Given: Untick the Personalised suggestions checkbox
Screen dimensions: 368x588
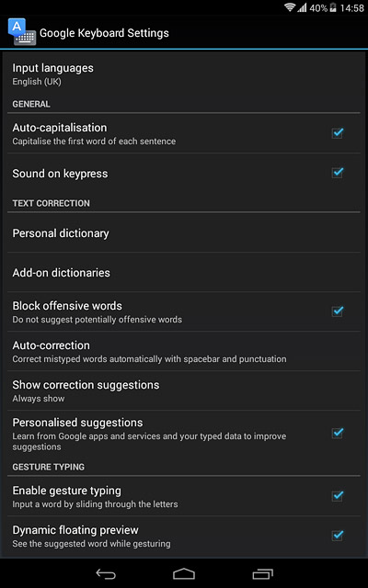Looking at the screenshot, I should pos(338,434).
